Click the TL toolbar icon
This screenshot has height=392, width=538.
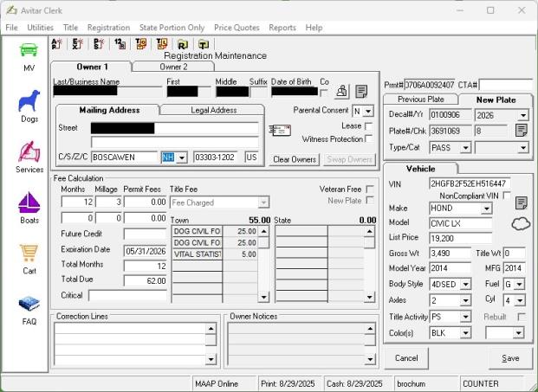[162, 44]
